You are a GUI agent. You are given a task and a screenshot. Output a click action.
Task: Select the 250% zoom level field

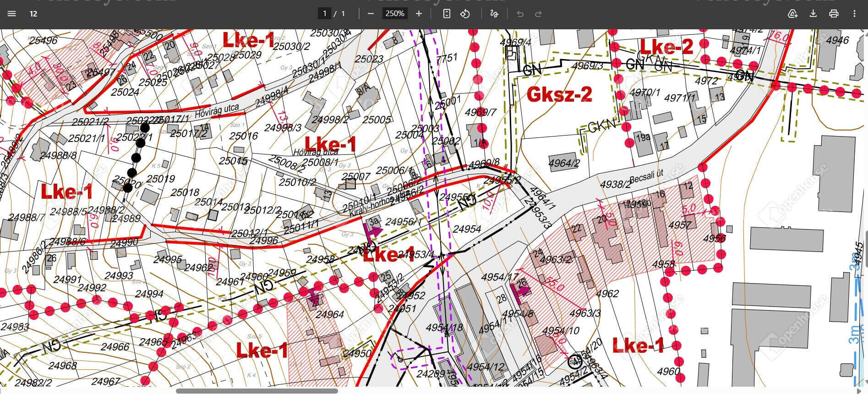pyautogui.click(x=395, y=14)
